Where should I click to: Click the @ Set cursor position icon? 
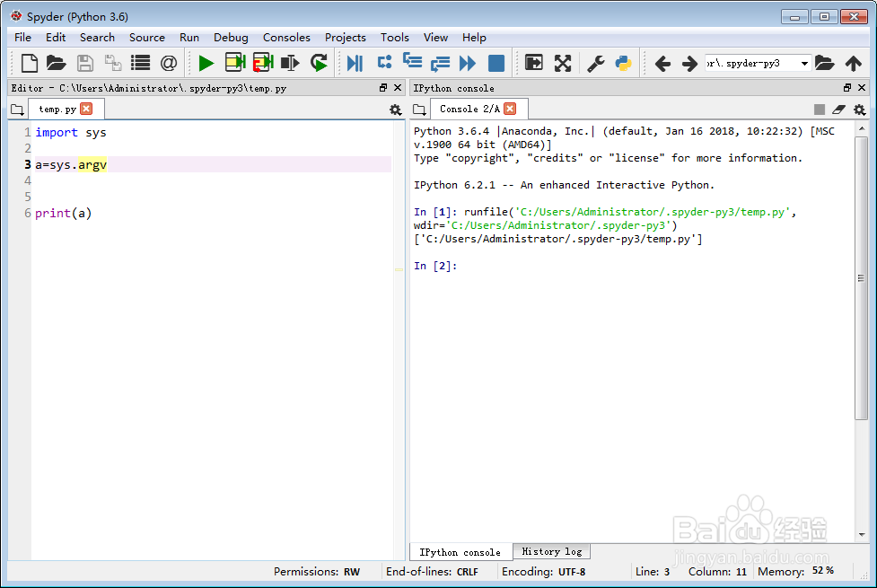click(169, 63)
